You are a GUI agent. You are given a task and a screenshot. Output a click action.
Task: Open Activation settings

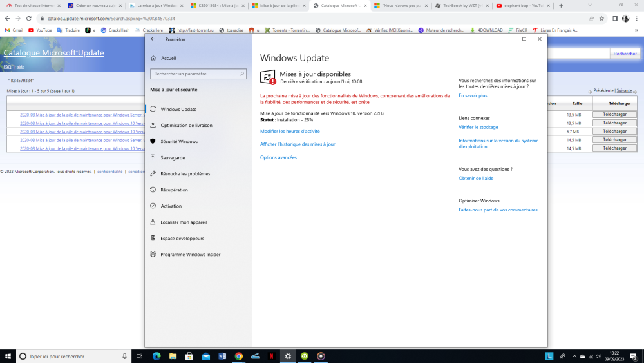(171, 206)
